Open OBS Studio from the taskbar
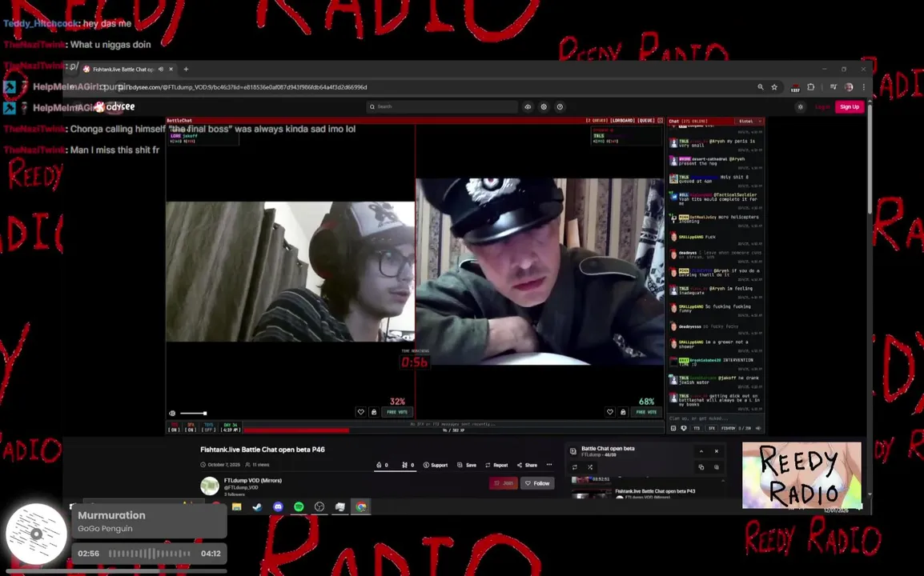This screenshot has width=924, height=576. click(x=319, y=507)
